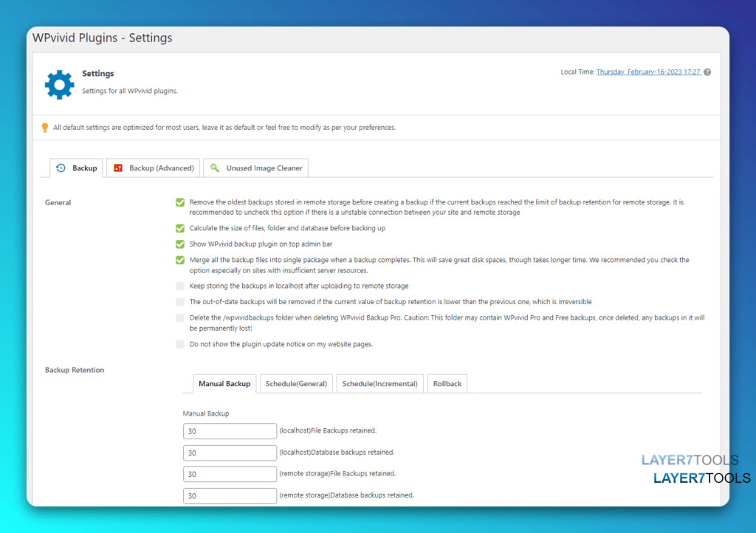Image resolution: width=756 pixels, height=533 pixels.
Task: Uncheck Merge all backup files option
Action: 180,260
